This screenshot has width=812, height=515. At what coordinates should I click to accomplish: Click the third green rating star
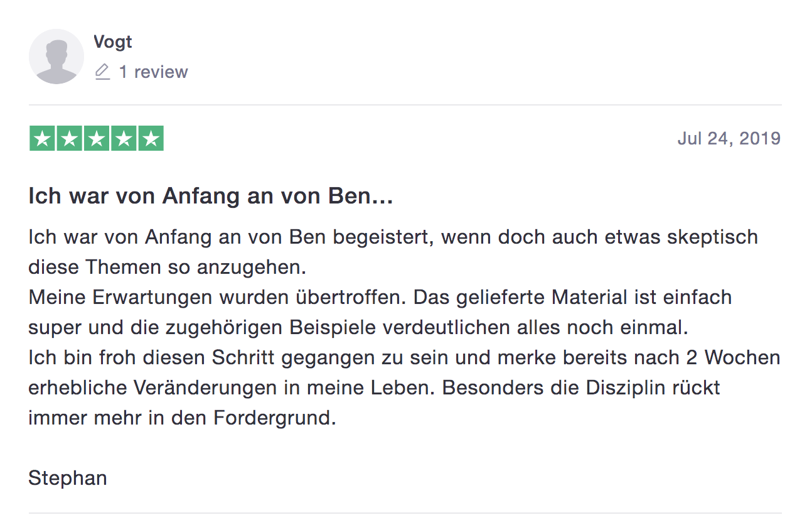click(x=97, y=138)
